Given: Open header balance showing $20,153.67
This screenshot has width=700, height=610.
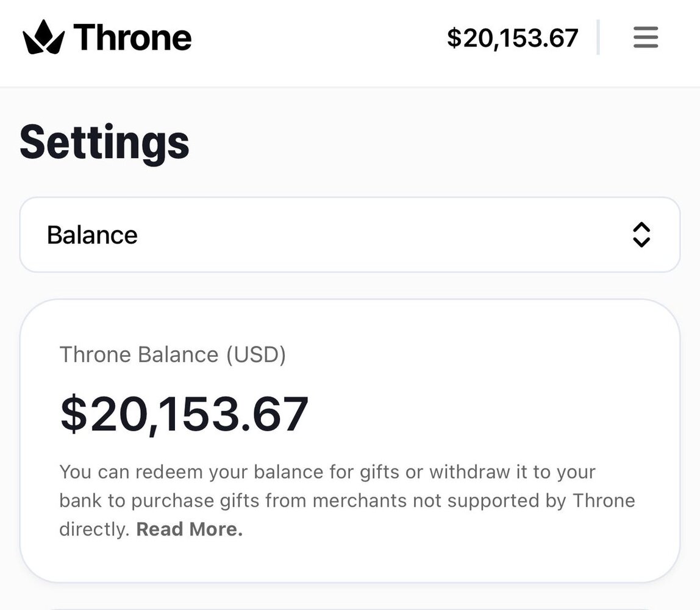Looking at the screenshot, I should pyautogui.click(x=512, y=38).
